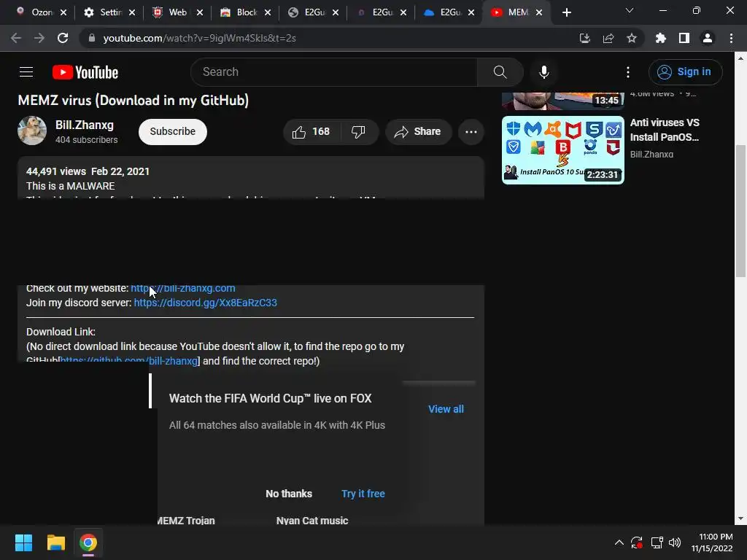Screen dimensions: 747x560
Task: Open clock and date in taskbar
Action: click(712, 542)
